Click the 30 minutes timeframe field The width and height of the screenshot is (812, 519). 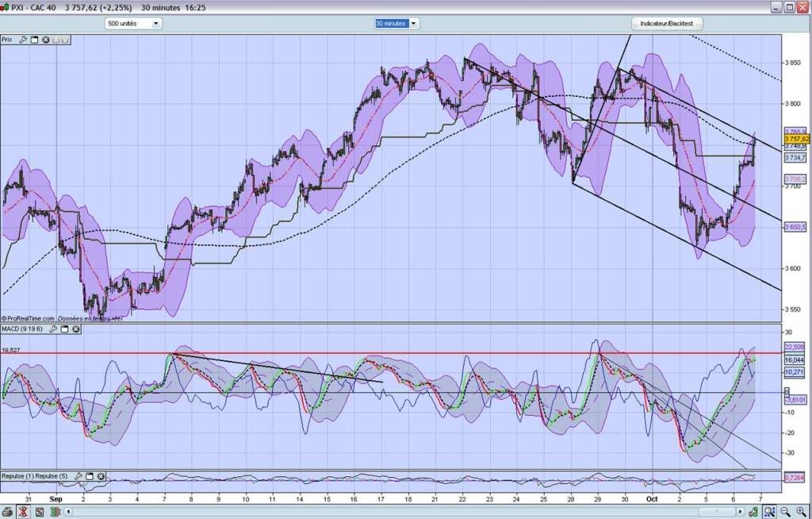coord(392,24)
